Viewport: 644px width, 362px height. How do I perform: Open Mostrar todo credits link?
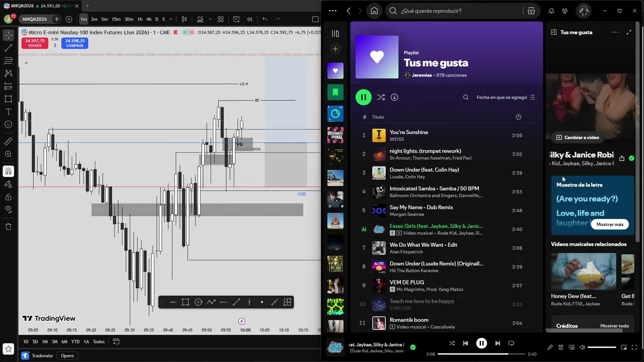pyautogui.click(x=614, y=326)
